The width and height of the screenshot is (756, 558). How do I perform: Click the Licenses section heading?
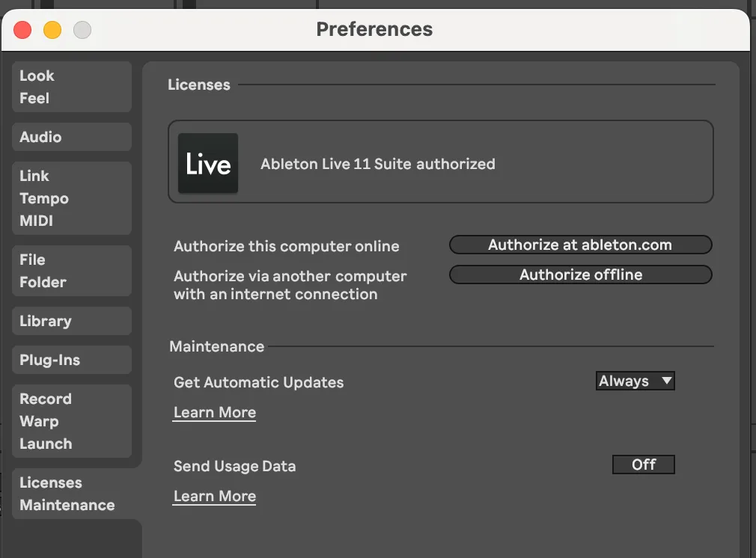click(x=198, y=85)
